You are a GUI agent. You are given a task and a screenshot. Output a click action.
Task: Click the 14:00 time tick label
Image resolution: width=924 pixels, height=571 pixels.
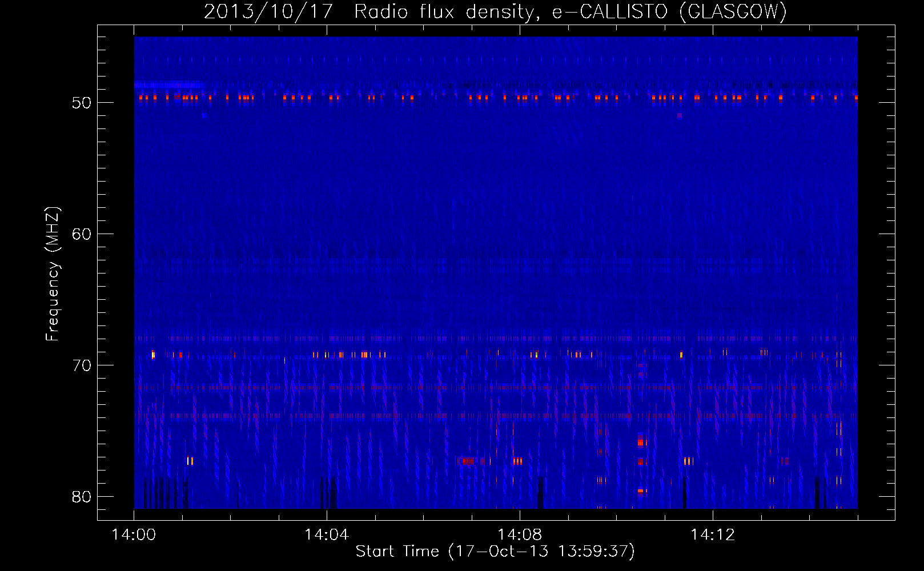click(134, 535)
